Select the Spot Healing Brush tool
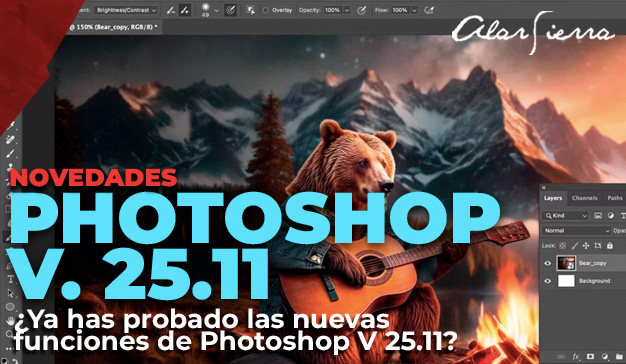Screen dimensions: 626x364 [10, 139]
